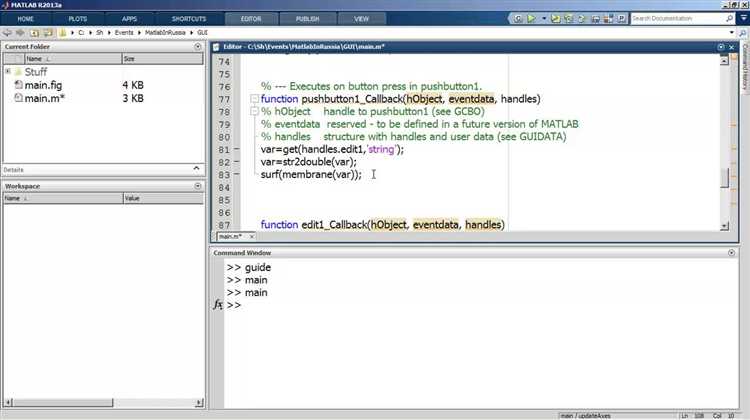The width and height of the screenshot is (750, 420).
Task: Click the save icon in quick access toolbar
Action: click(596, 19)
